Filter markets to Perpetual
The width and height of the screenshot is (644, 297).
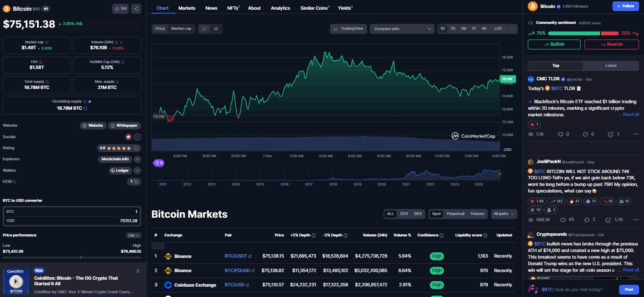(x=455, y=214)
